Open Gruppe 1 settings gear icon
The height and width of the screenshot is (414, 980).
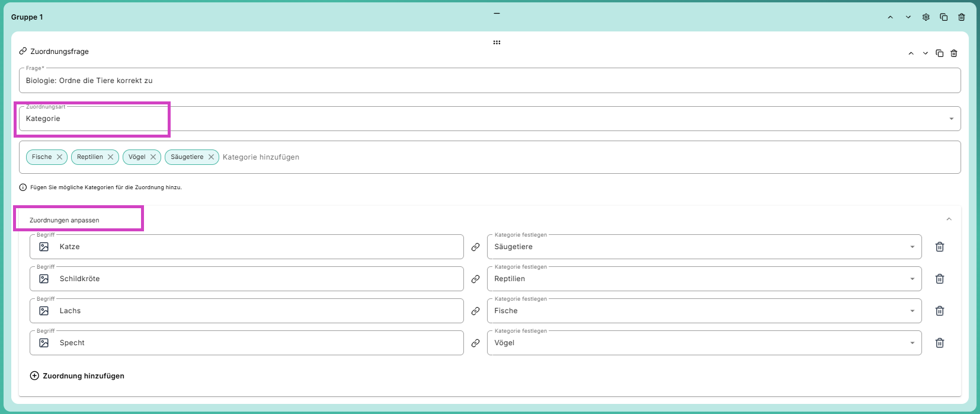click(x=926, y=17)
